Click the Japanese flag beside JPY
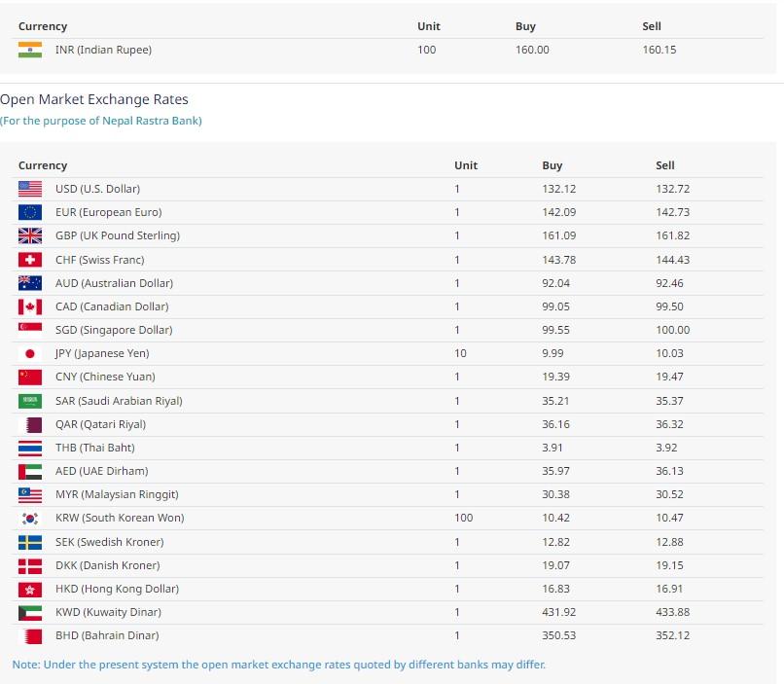 click(x=30, y=353)
